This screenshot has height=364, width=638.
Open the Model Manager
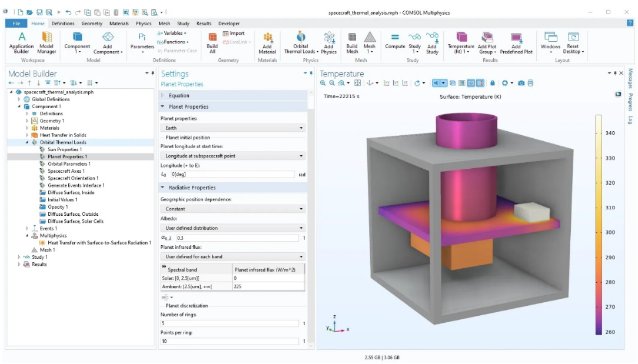coord(47,42)
